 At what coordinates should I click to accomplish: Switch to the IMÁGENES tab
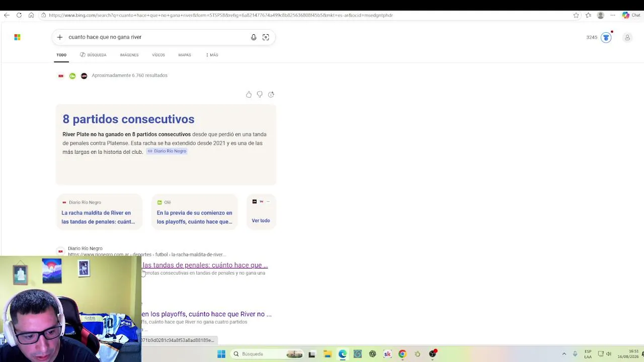tap(129, 55)
